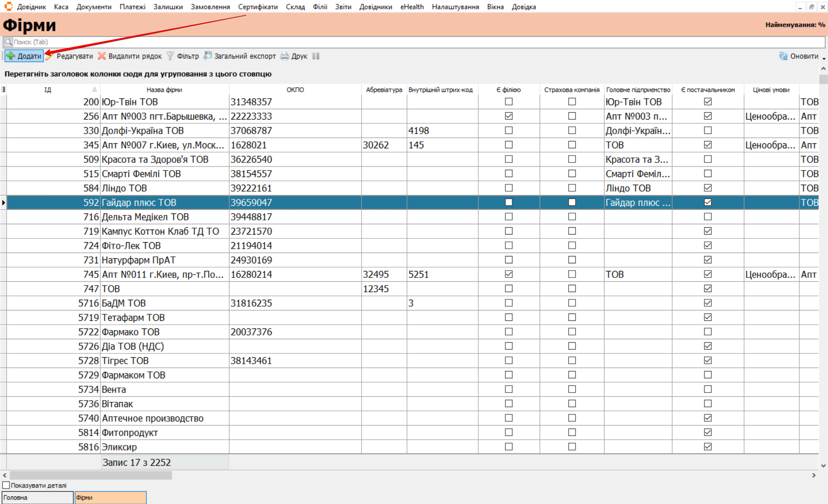The image size is (828, 504).
Task: Toggle Є постачальником checkbox for Долфі-Україна ТОВ
Action: tap(708, 130)
